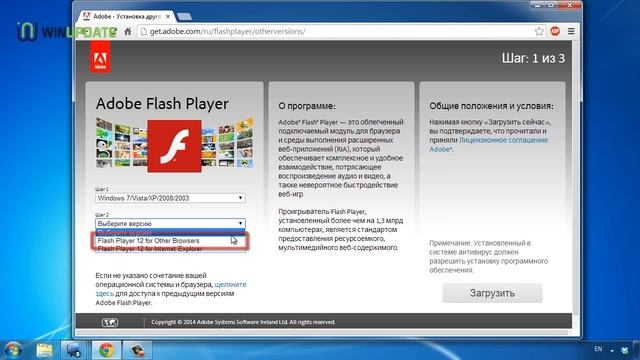Show hidden system tray icons
The width and height of the screenshot is (640, 360).
[x=612, y=350]
